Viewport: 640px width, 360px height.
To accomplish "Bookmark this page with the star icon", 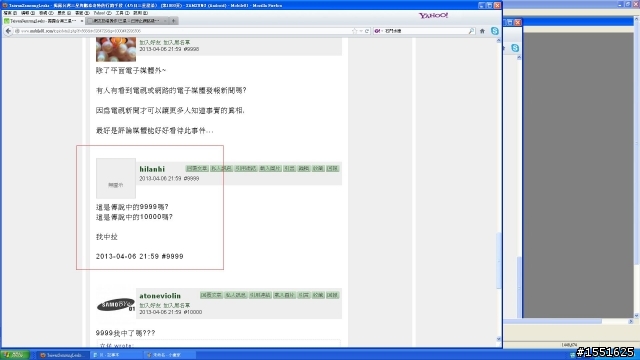I will click(354, 31).
